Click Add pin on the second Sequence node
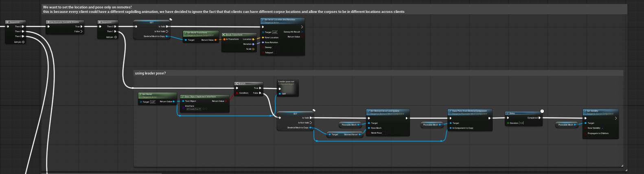Screen dimensions: 644x174 [116, 37]
